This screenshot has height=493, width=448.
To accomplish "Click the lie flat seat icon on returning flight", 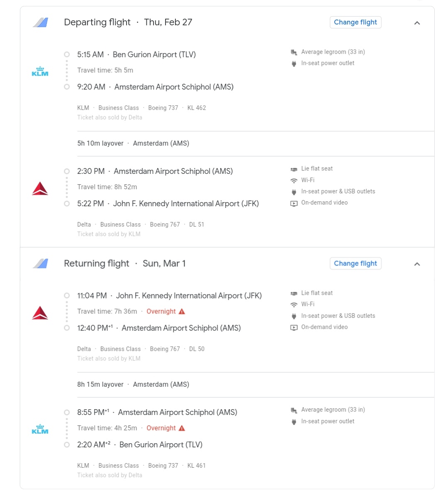I will (295, 293).
